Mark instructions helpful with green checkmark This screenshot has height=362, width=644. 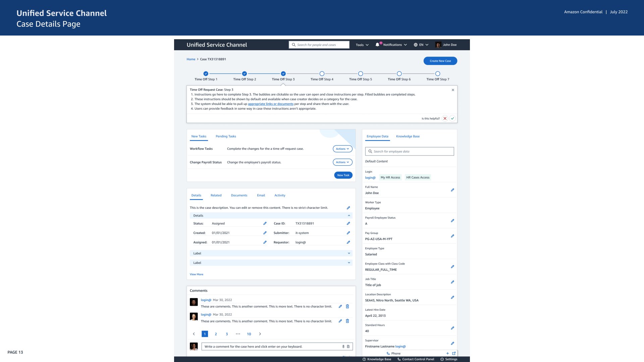coord(452,118)
